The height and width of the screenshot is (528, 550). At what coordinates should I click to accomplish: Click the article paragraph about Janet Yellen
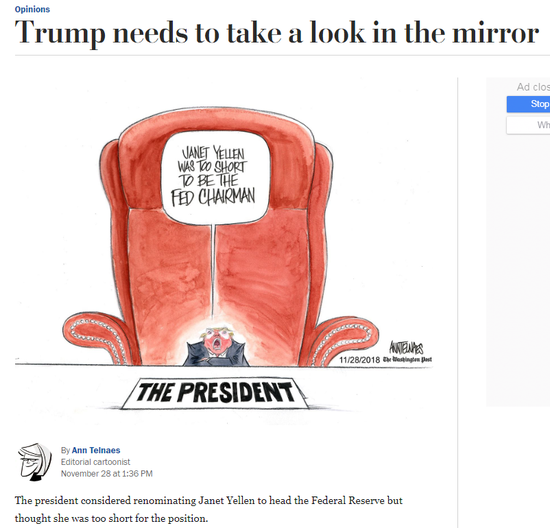pos(208,509)
